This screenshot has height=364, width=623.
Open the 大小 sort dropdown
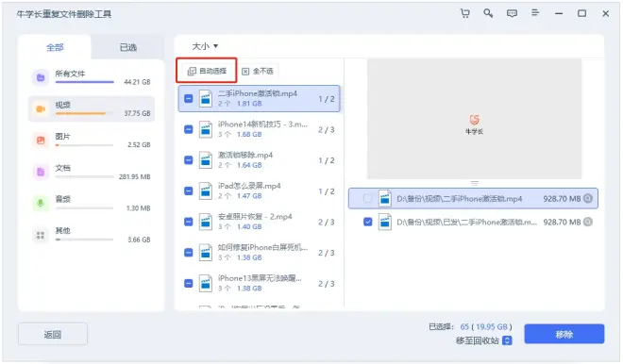click(205, 46)
